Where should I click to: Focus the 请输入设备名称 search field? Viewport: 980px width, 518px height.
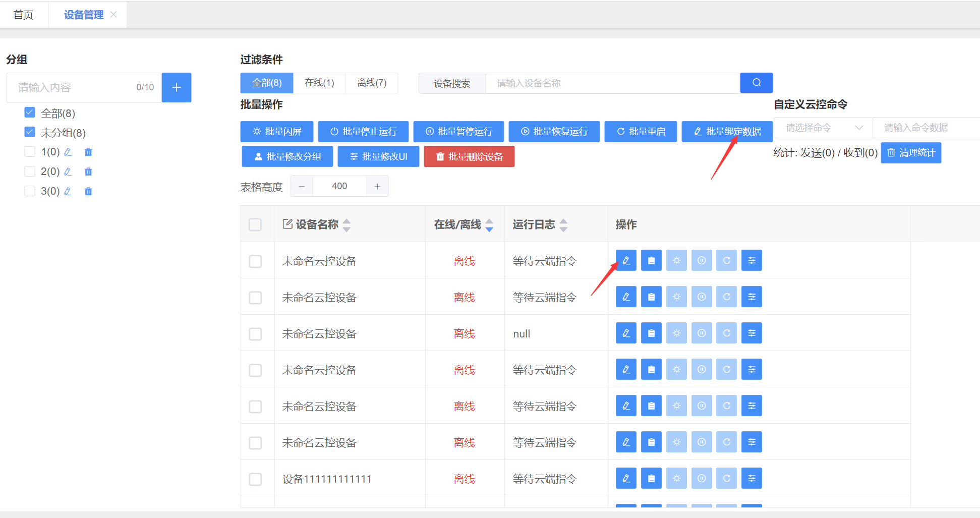(x=612, y=83)
